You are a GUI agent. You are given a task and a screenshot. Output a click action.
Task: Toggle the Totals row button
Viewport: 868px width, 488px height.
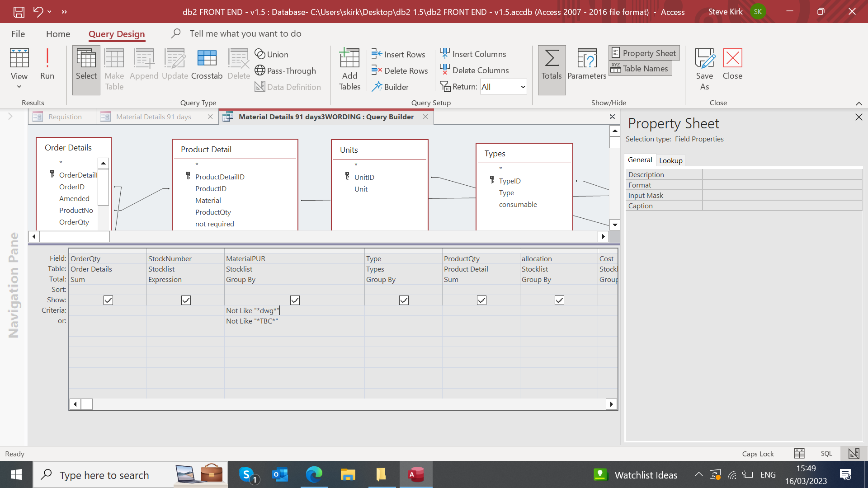[x=552, y=70]
